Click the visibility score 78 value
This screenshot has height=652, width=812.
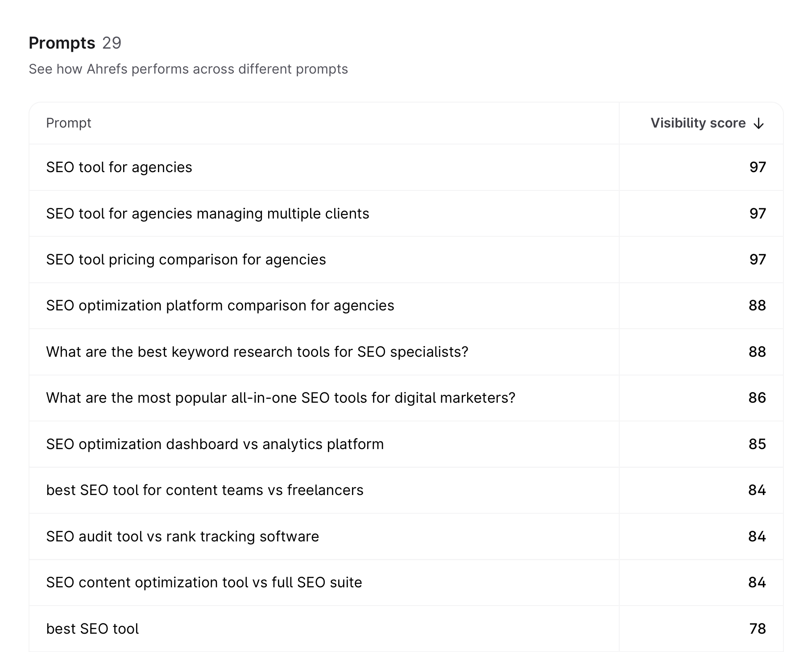tap(757, 629)
